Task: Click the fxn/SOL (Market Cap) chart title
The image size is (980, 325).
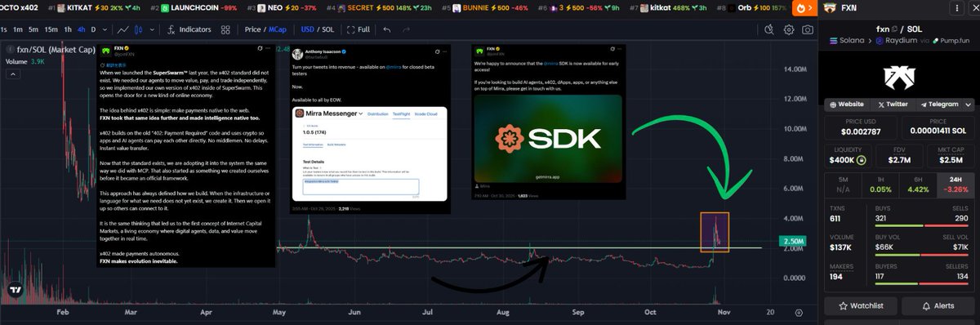Action: (51, 50)
